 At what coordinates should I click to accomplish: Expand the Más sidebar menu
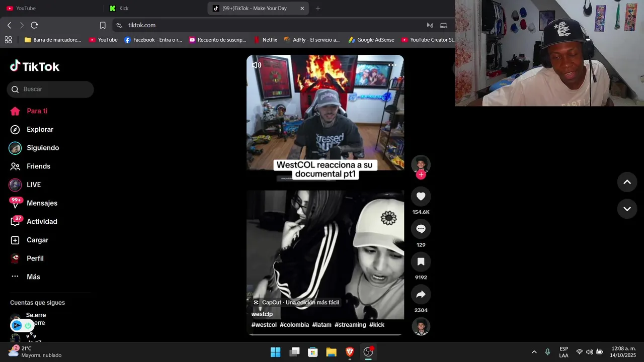tap(25, 277)
